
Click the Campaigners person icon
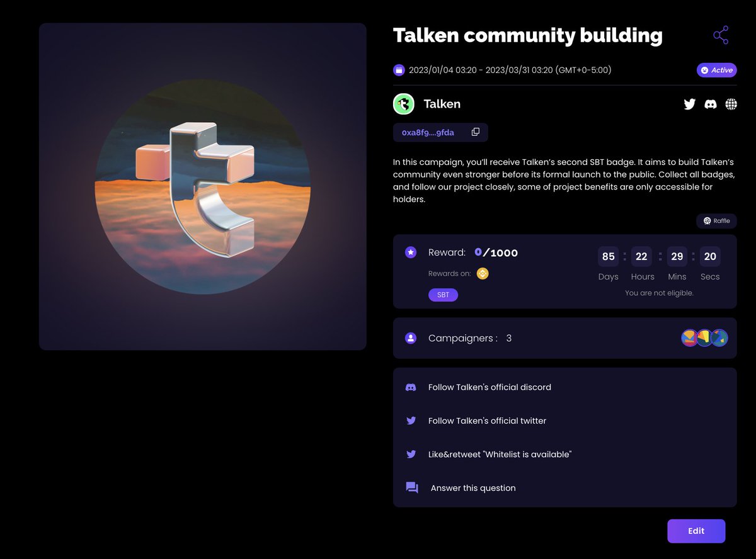click(x=411, y=338)
